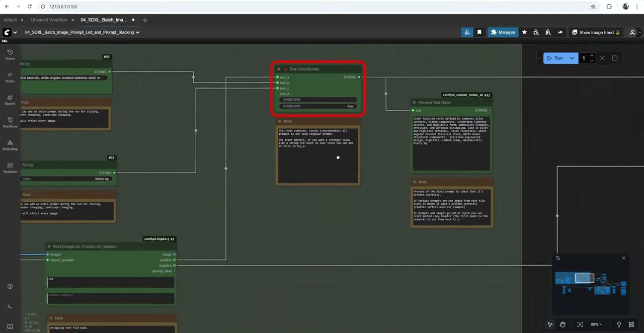
Task: Open the workflow name dropdown chevron
Action: point(137,32)
